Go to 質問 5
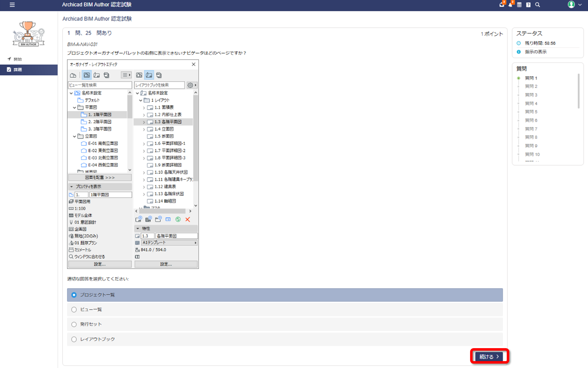The height and width of the screenshot is (368, 588). tap(531, 112)
